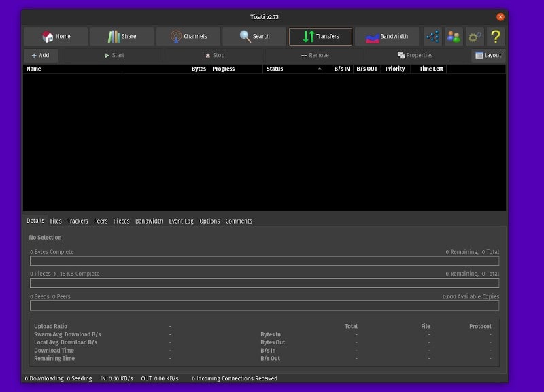544x392 pixels.
Task: Open transfer Properties
Action: point(415,56)
